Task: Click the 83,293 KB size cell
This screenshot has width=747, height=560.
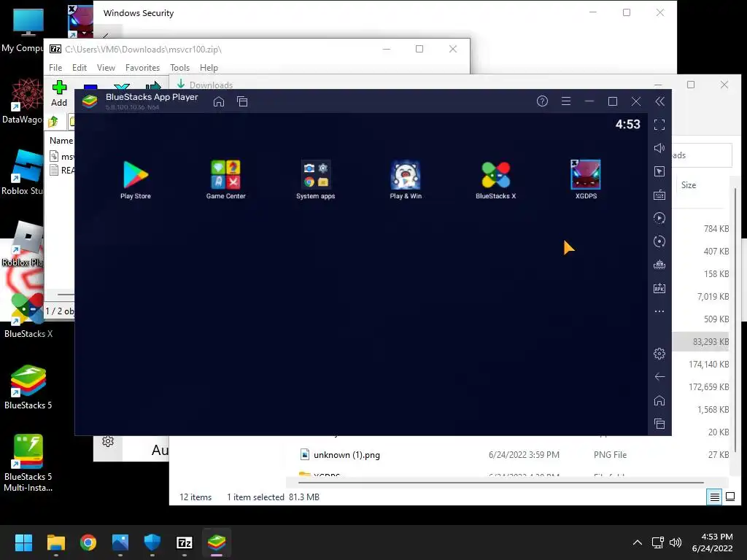Action: [711, 341]
